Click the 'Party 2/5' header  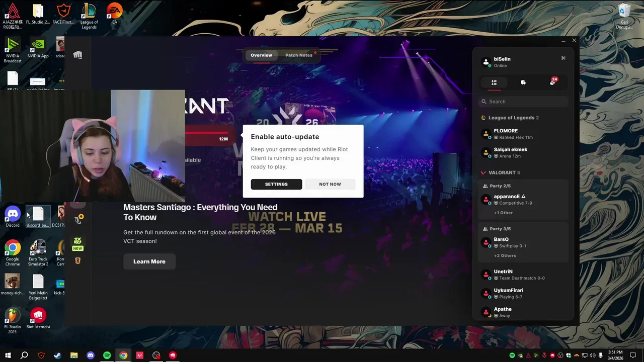(x=497, y=186)
